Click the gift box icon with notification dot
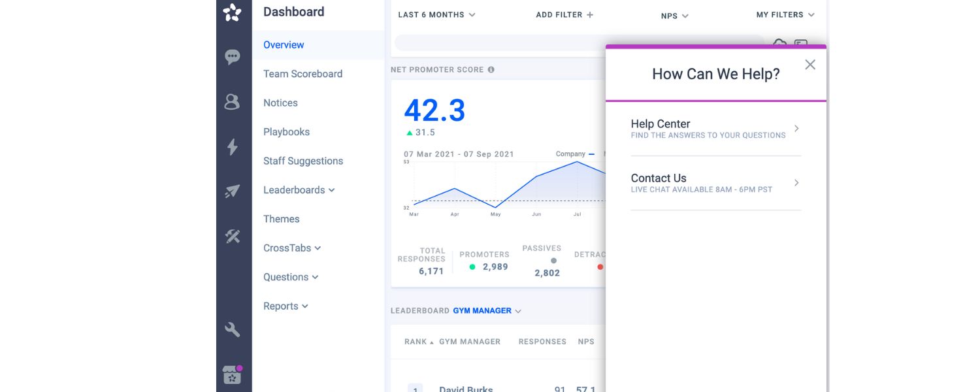The height and width of the screenshot is (392, 980). point(233,374)
